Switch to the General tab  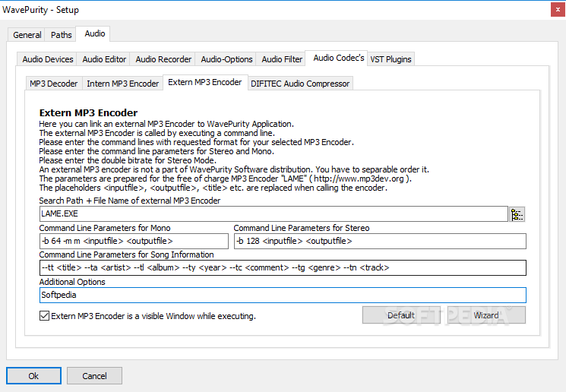27,35
